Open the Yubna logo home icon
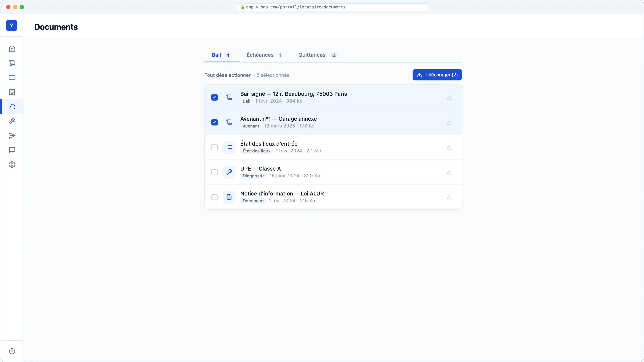Screen dimensions: 644x362 [11, 25]
